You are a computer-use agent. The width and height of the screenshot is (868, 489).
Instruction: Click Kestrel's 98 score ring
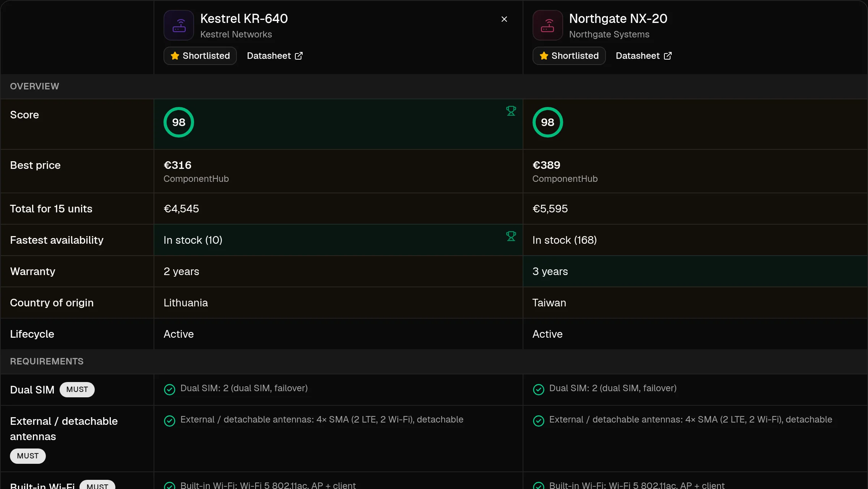(179, 122)
